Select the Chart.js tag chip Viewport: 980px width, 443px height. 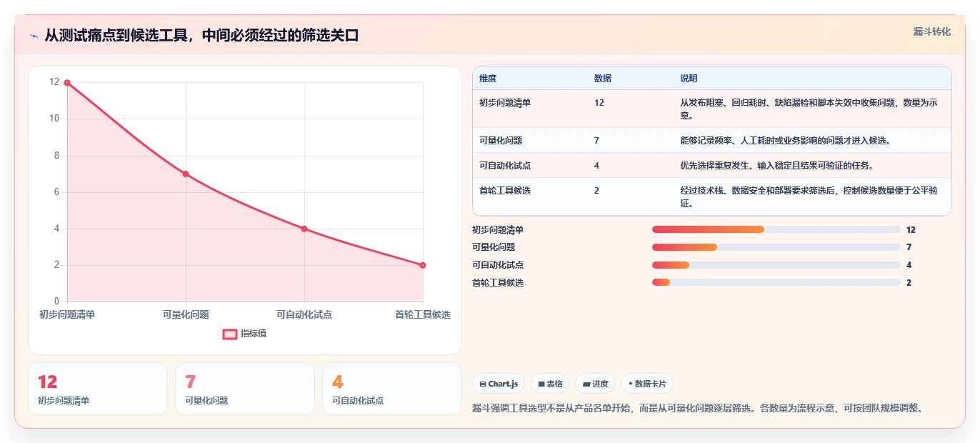(499, 384)
